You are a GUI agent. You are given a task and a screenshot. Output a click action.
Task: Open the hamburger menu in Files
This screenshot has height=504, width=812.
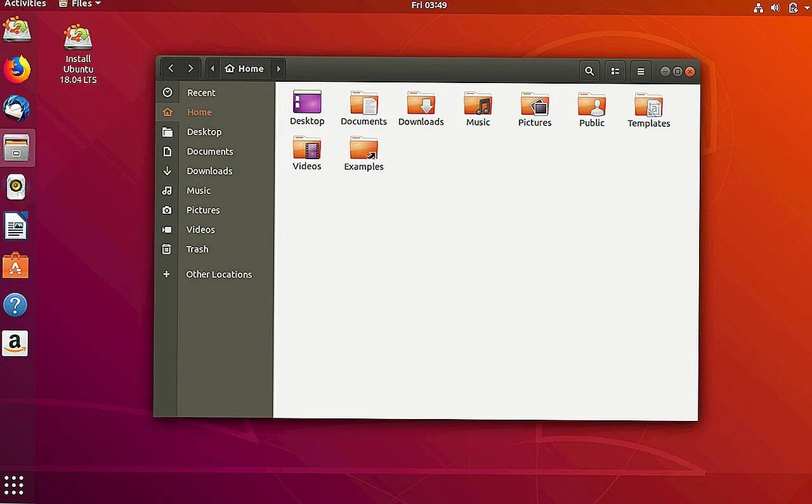(641, 71)
